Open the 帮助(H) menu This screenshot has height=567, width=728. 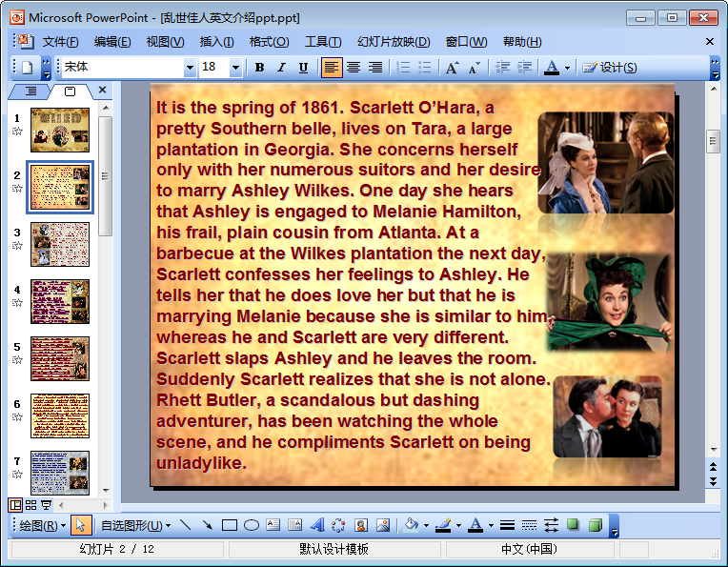click(522, 42)
